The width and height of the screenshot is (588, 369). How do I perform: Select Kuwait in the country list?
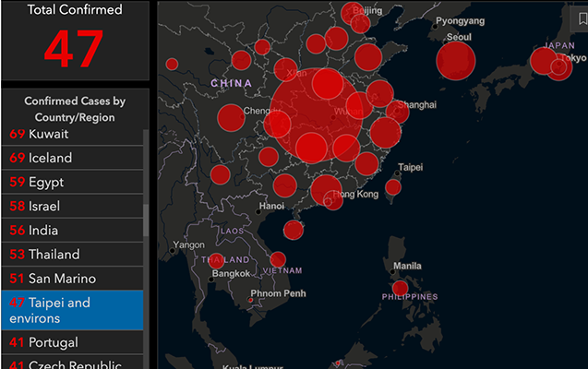coord(72,136)
